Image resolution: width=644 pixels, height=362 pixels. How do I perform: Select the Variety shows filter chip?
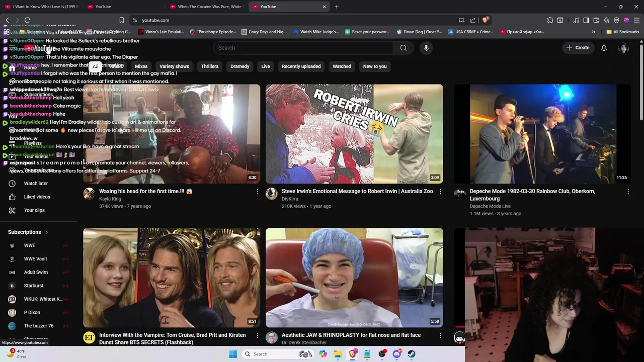pos(174,66)
